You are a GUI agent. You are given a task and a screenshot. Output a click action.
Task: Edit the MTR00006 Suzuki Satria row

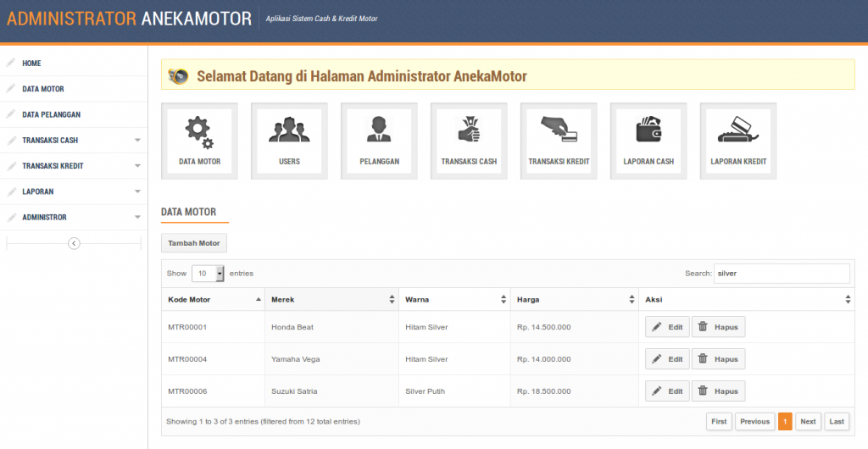pos(667,391)
